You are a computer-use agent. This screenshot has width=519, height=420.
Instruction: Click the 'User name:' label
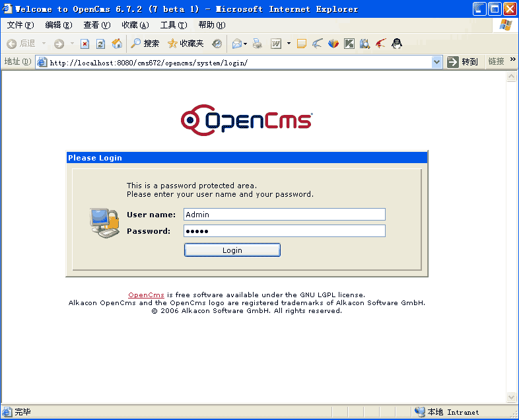point(151,215)
